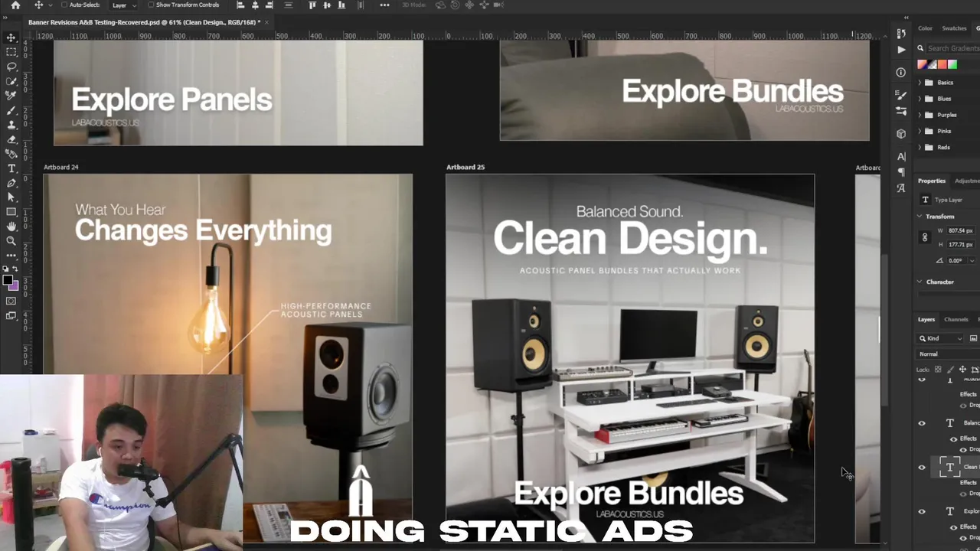
Task: Toggle Quick Mask mode
Action: 11,301
